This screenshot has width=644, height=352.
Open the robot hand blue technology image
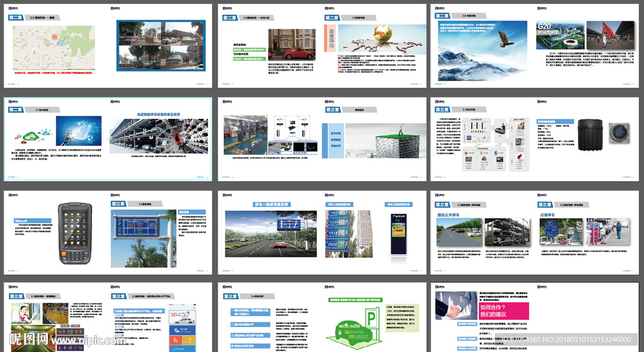point(79,131)
